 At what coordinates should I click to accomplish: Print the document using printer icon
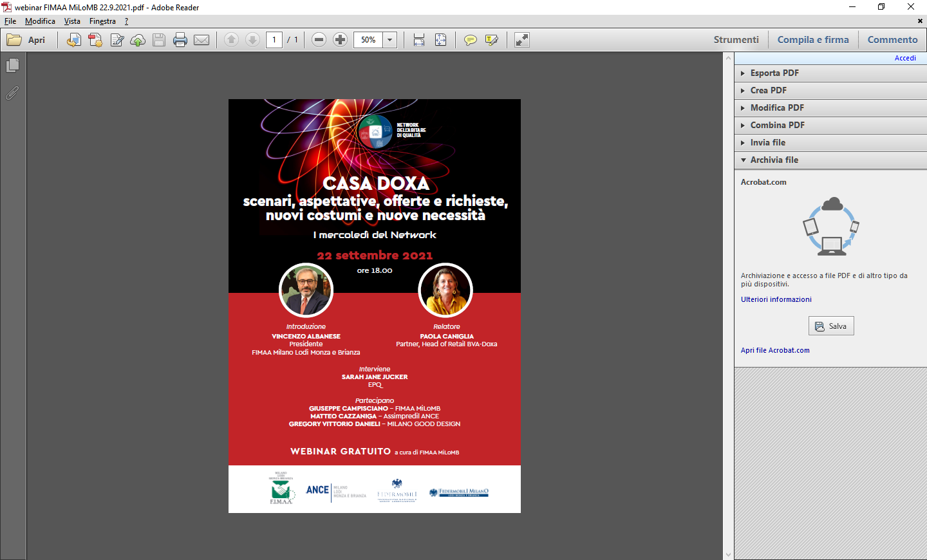click(x=180, y=40)
